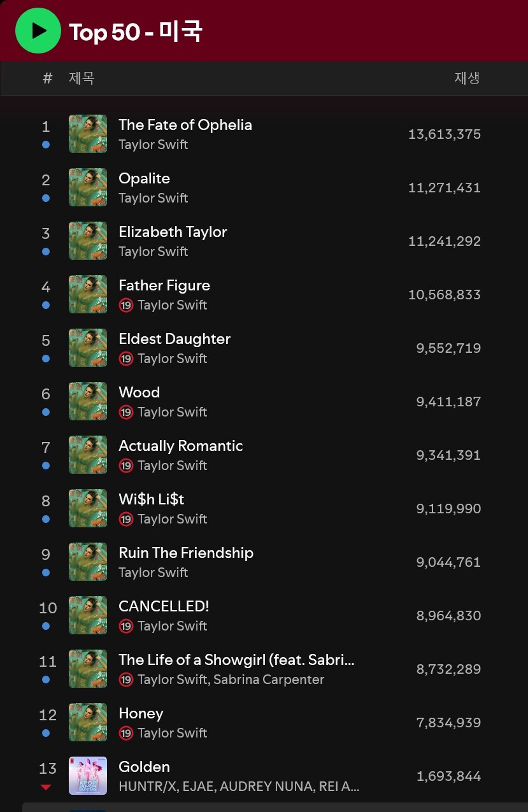
Task: Click the 재생 column header
Action: coord(467,78)
